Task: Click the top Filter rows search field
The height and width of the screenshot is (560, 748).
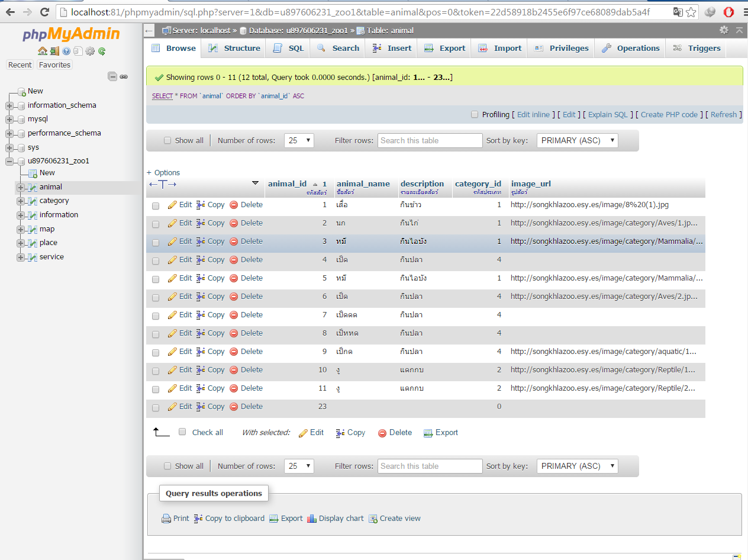Action: (x=430, y=140)
